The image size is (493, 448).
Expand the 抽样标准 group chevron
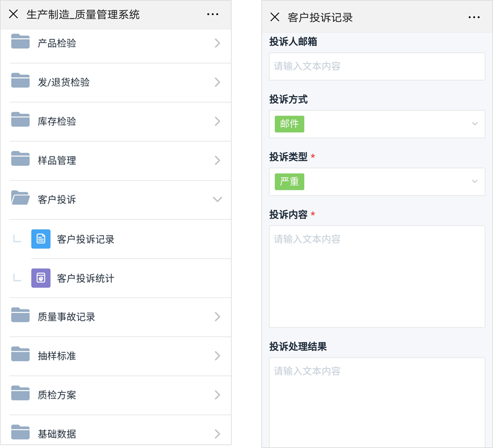point(217,356)
